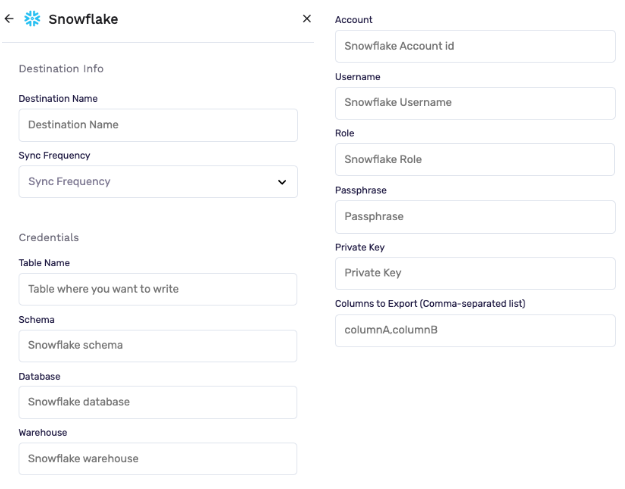Focus the Table Name input field

pyautogui.click(x=157, y=289)
